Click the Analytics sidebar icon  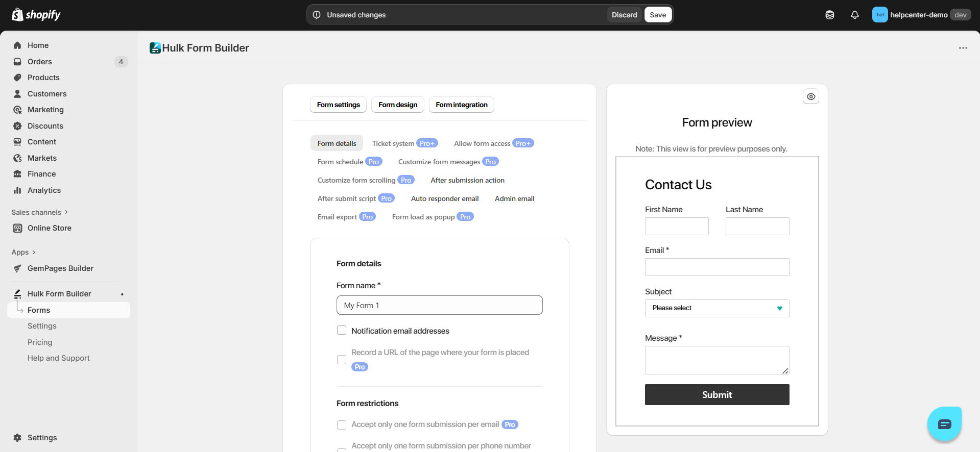(x=17, y=190)
